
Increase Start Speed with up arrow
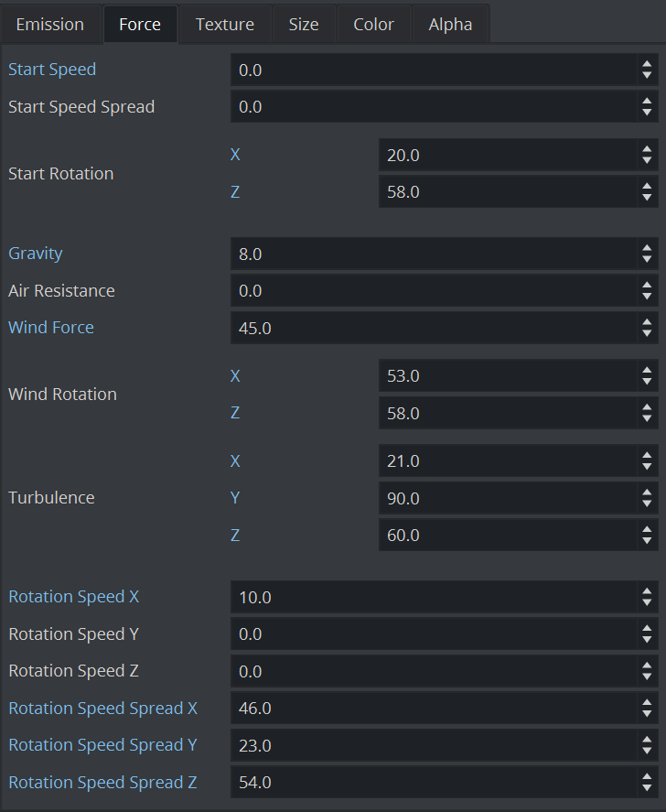point(648,64)
